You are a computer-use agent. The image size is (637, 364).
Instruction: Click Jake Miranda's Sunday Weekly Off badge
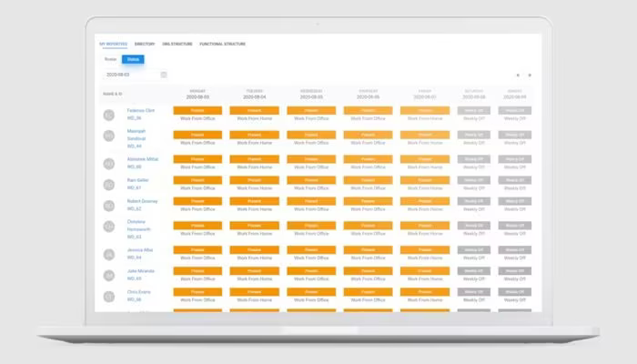pyautogui.click(x=515, y=271)
